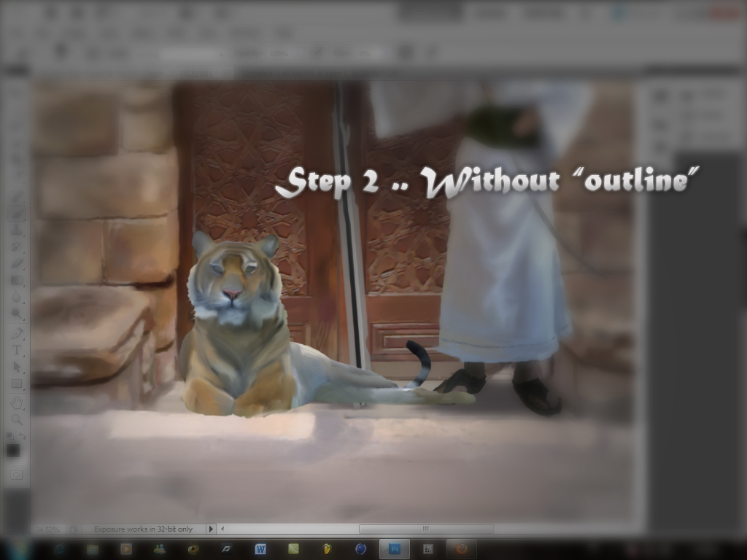Viewport: 747px width, 560px height.
Task: Open FL Studio from the taskbar
Action: [328, 549]
